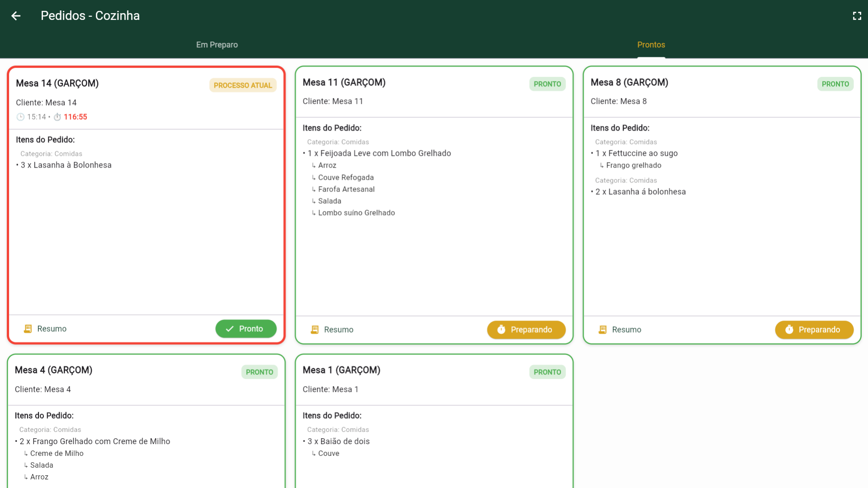Click the Mesa 14 Resumo receipt icon
The image size is (868, 488).
point(28,329)
